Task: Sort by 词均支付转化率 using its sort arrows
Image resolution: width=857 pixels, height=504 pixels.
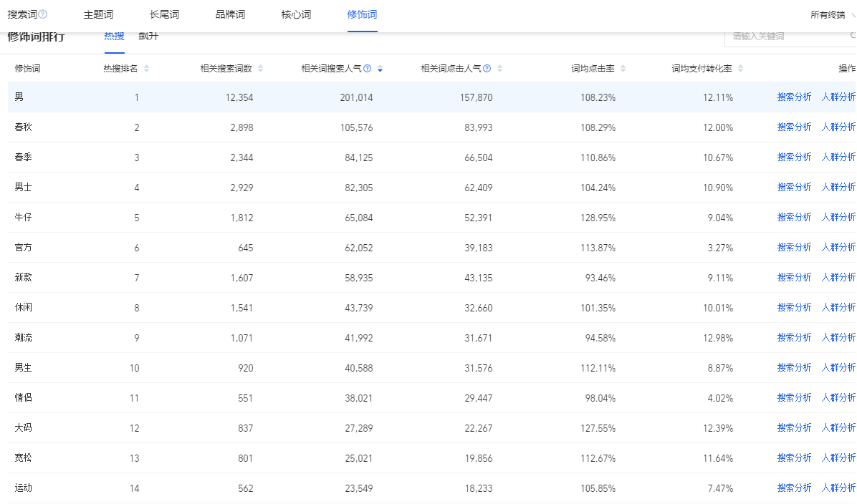Action: point(741,69)
